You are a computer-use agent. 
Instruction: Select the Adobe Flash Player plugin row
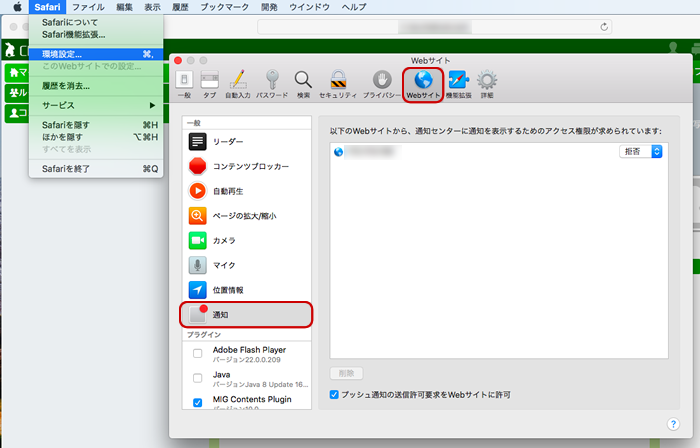coord(247,354)
